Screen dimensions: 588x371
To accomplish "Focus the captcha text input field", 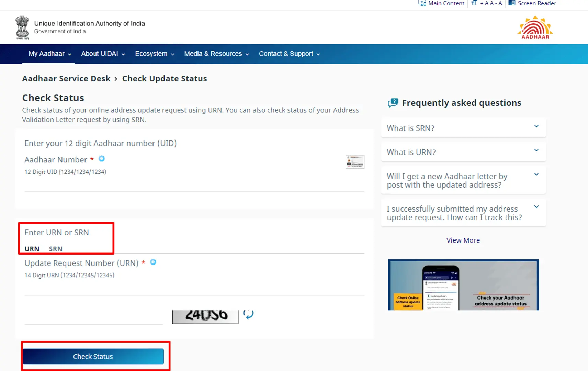I will pos(94,317).
